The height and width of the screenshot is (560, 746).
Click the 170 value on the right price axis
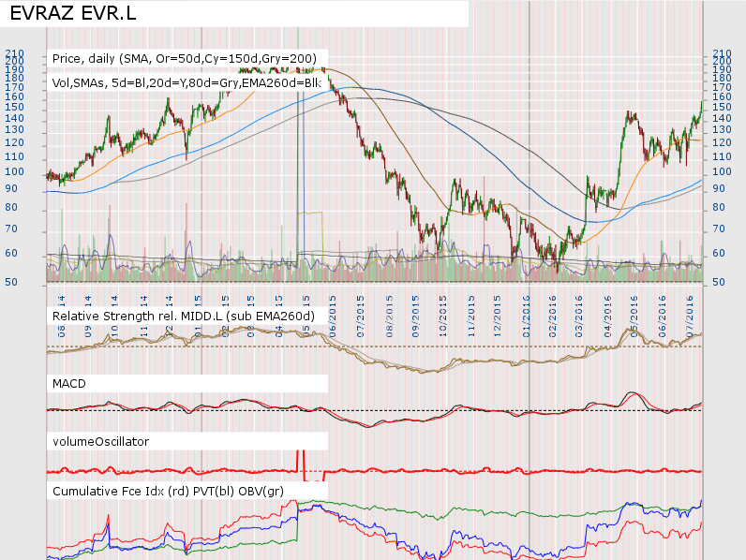click(x=722, y=87)
